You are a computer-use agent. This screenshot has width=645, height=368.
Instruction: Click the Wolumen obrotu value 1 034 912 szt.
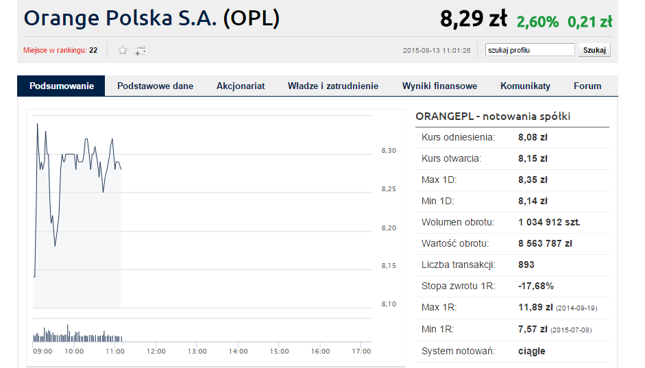549,222
